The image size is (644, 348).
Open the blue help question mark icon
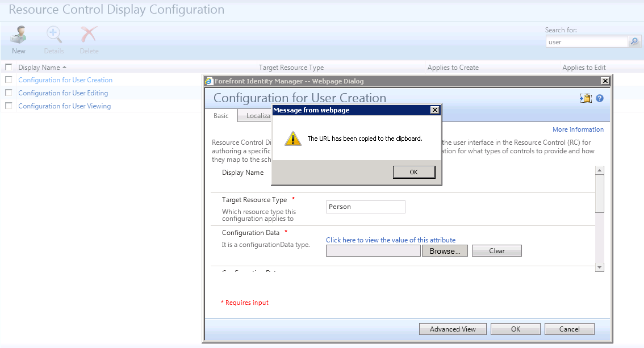click(600, 99)
